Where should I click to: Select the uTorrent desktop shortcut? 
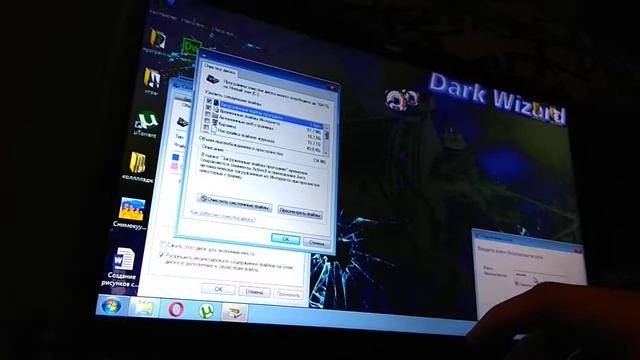tap(146, 124)
